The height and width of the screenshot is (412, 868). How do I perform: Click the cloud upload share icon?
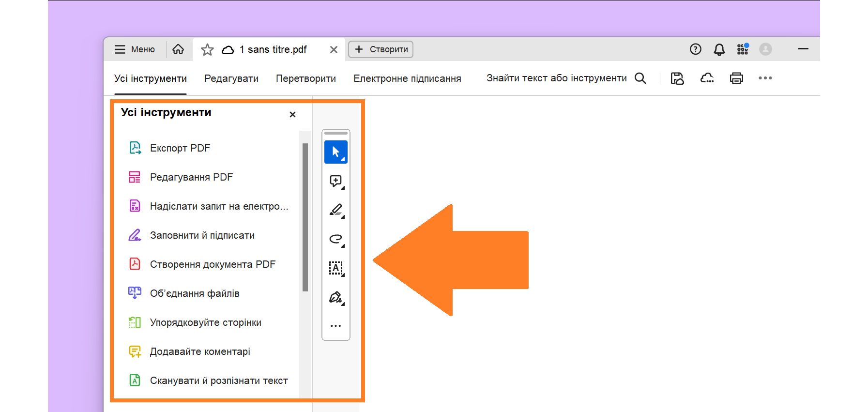pyautogui.click(x=707, y=78)
